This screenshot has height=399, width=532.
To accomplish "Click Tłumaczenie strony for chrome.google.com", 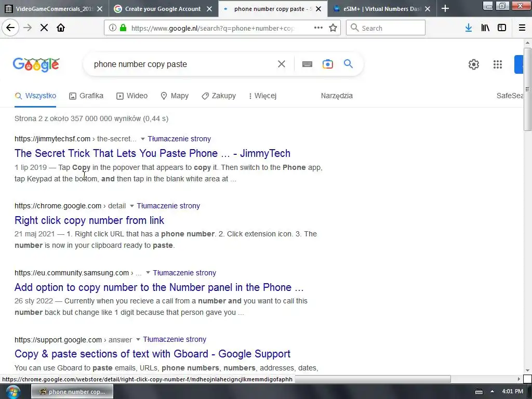I will [x=168, y=206].
